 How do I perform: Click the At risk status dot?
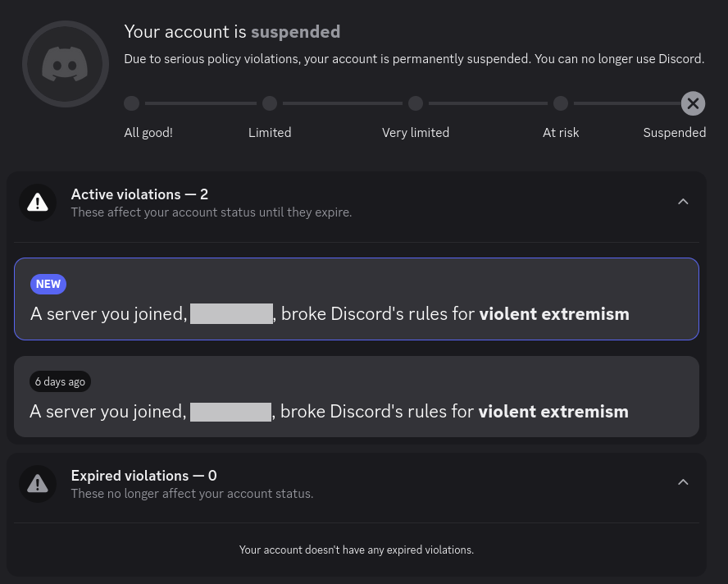pyautogui.click(x=561, y=103)
